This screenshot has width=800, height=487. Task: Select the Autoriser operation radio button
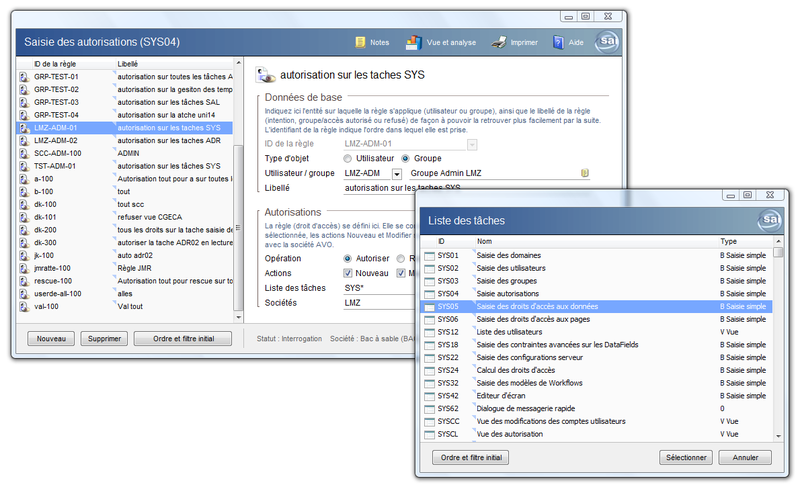pos(348,258)
